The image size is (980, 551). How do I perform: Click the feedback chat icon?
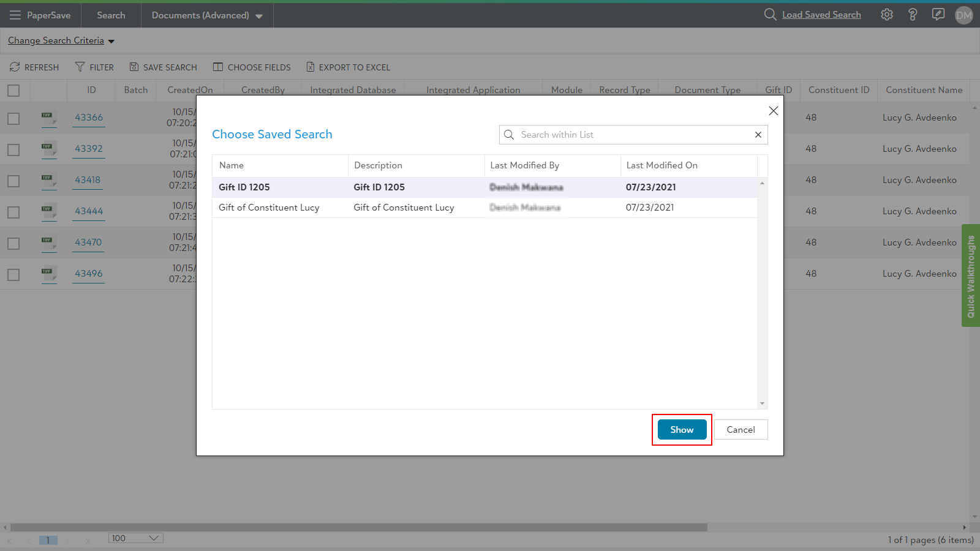point(938,15)
